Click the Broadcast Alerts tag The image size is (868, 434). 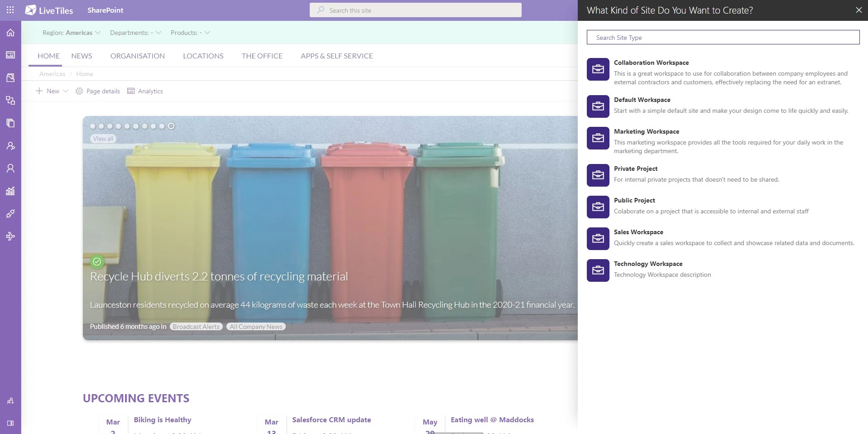[x=196, y=327]
